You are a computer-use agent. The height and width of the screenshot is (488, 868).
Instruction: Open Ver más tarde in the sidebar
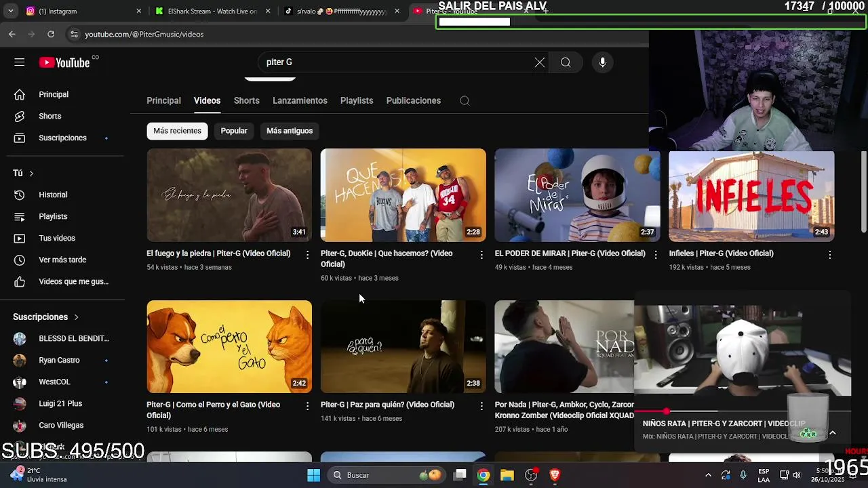[x=62, y=260]
